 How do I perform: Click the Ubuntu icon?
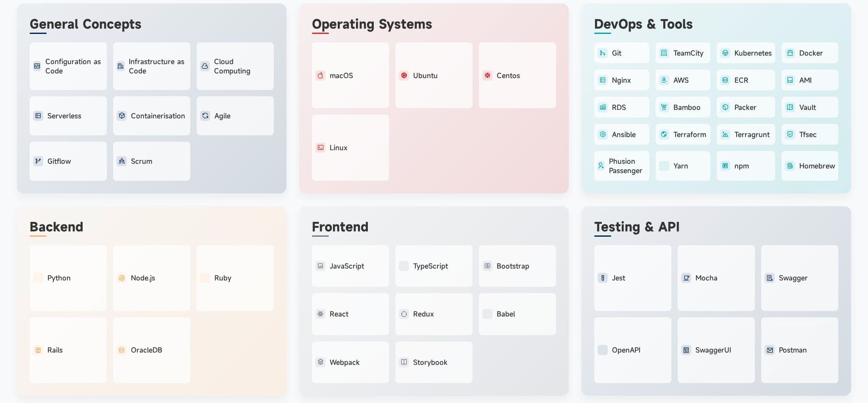point(404,76)
